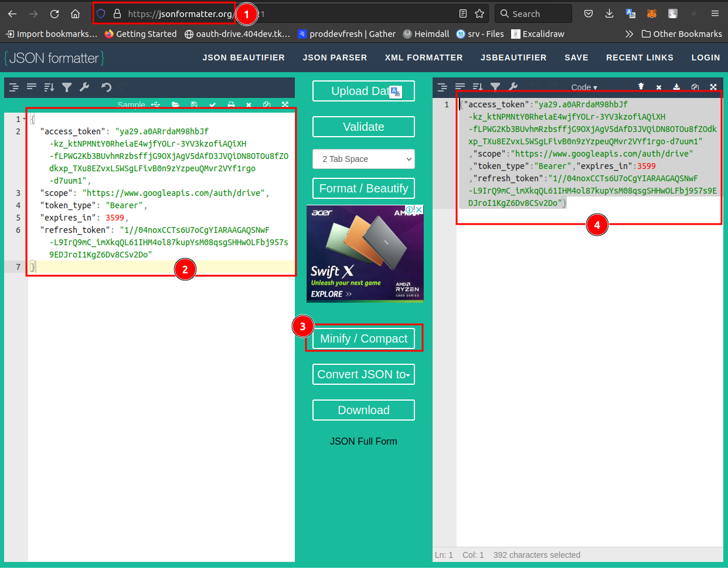
Task: Click the repair wrench icon in left editor
Action: point(84,87)
